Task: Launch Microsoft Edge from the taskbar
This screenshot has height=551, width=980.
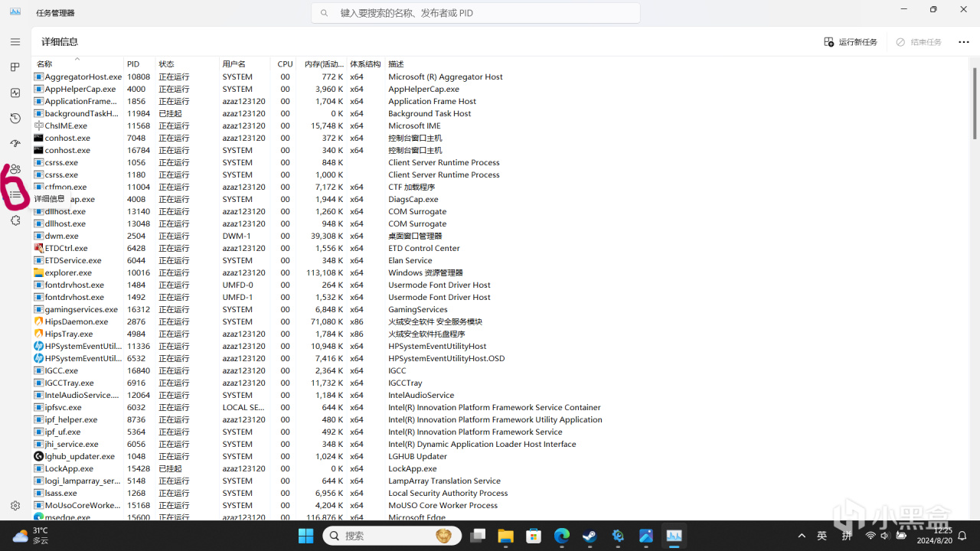Action: click(x=561, y=536)
